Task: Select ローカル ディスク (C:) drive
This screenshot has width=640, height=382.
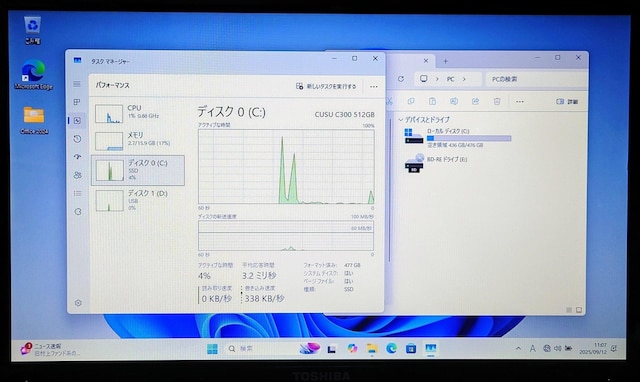Action: tap(457, 138)
